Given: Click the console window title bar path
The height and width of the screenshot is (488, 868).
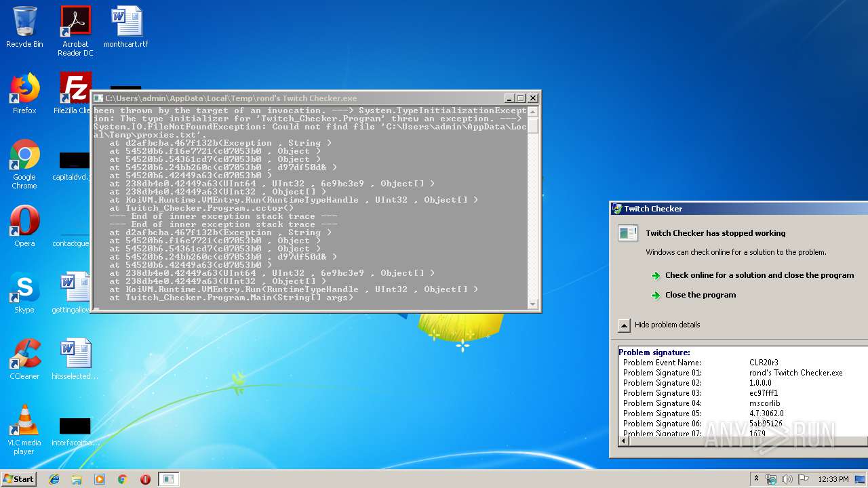Looking at the screenshot, I should click(231, 98).
